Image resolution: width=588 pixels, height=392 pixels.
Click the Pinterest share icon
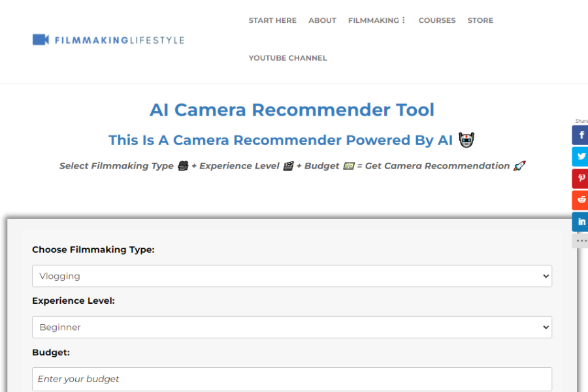[580, 178]
